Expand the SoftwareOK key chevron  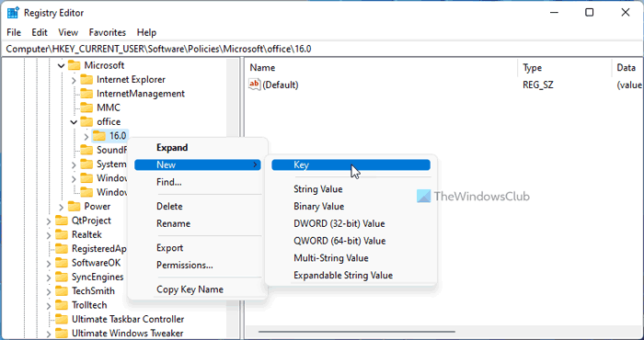click(49, 263)
